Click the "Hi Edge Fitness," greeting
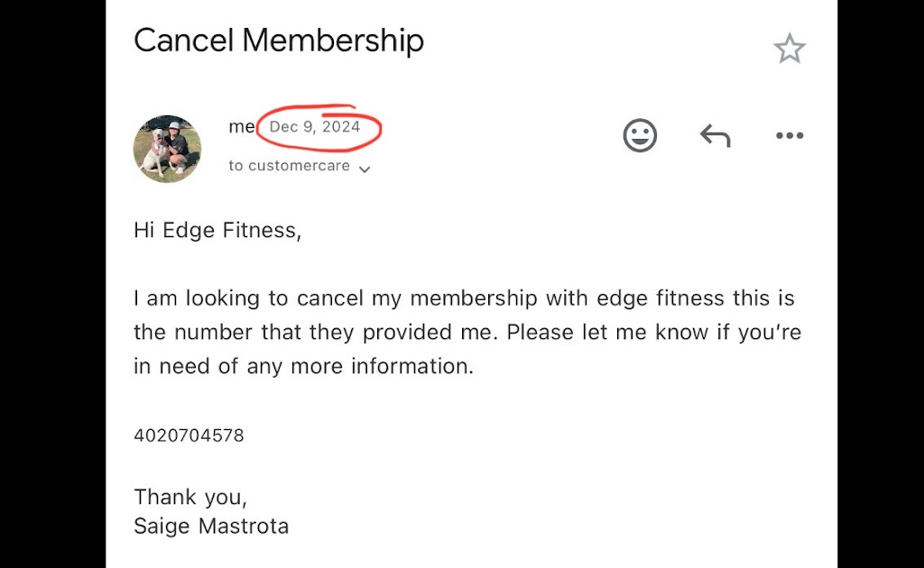The width and height of the screenshot is (924, 568). (x=217, y=230)
